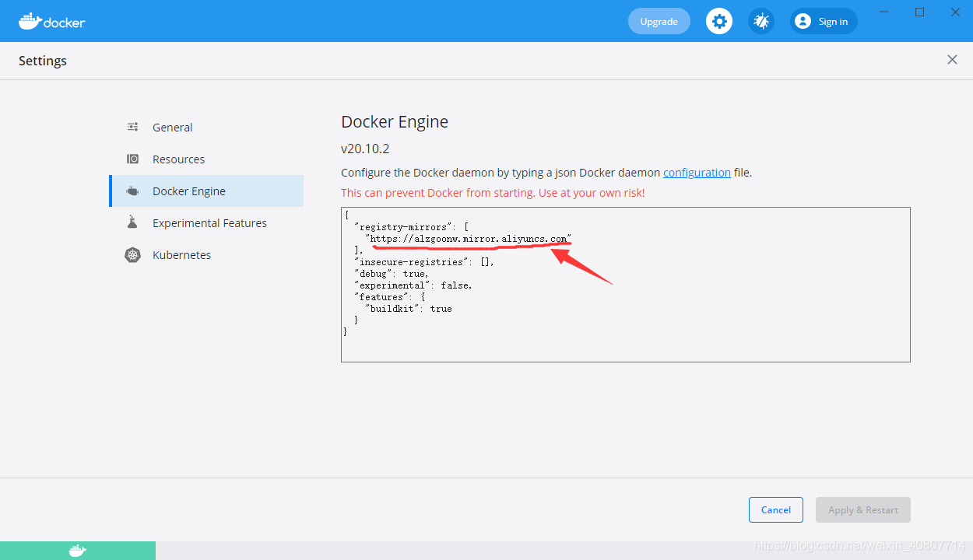Open the Experimental Features tab
The height and width of the screenshot is (560, 973).
206,223
